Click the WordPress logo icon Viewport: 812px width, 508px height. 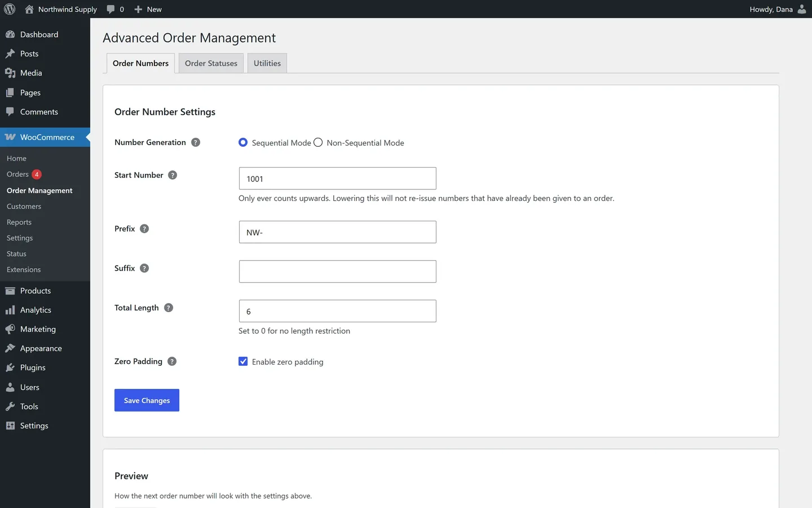10,9
